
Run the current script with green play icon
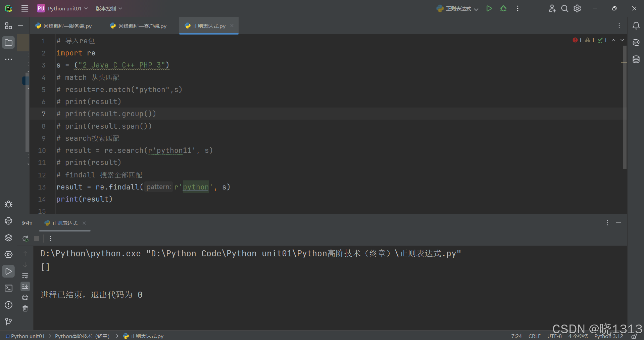489,8
